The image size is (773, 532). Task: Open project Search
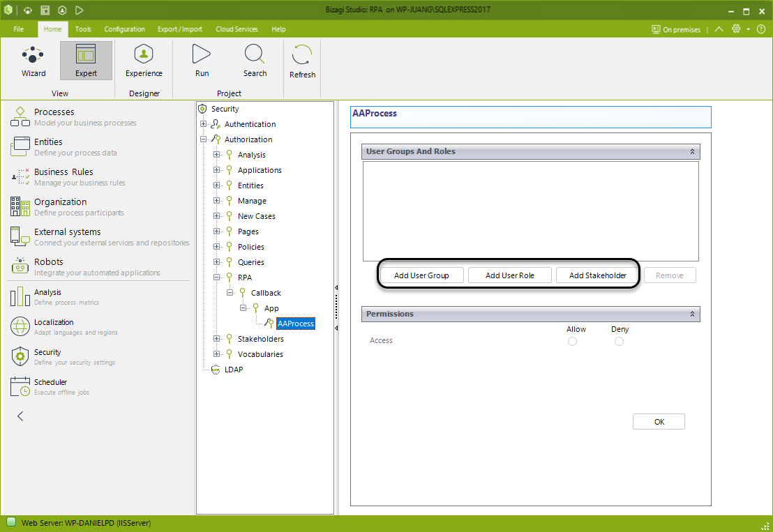255,61
